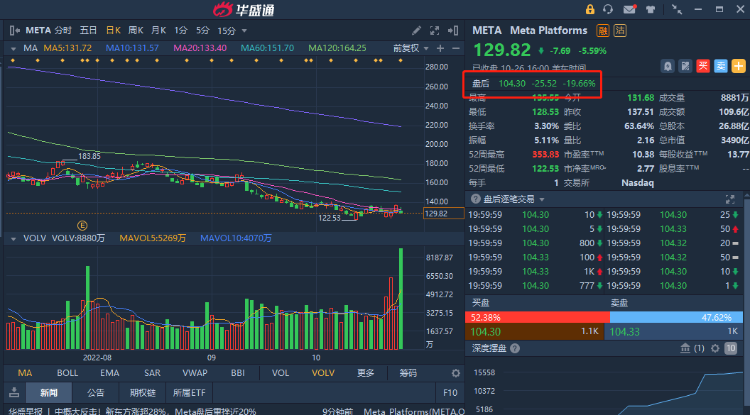Viewport: 750px width, 415px height.
Task: Collapse the VOLV indicator legend arrow
Action: [13, 238]
